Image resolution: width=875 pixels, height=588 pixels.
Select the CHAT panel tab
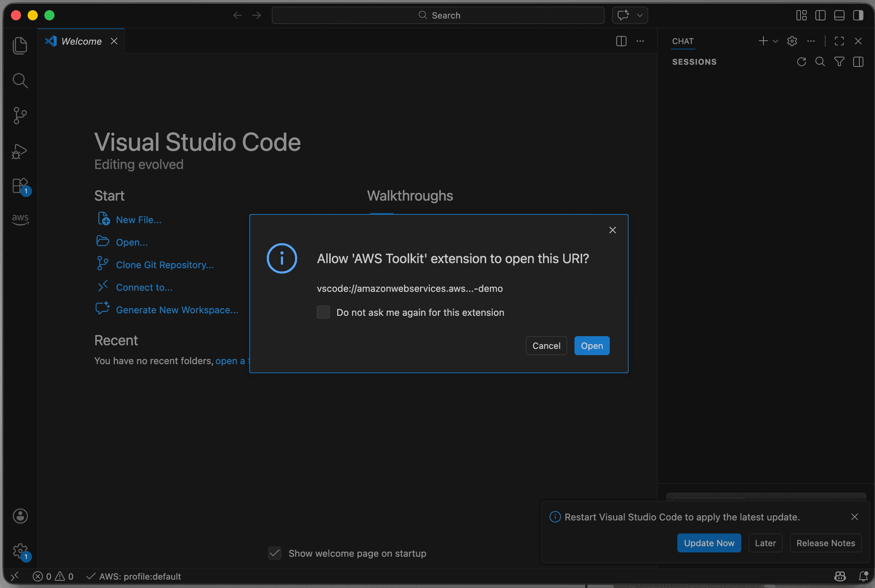[683, 41]
